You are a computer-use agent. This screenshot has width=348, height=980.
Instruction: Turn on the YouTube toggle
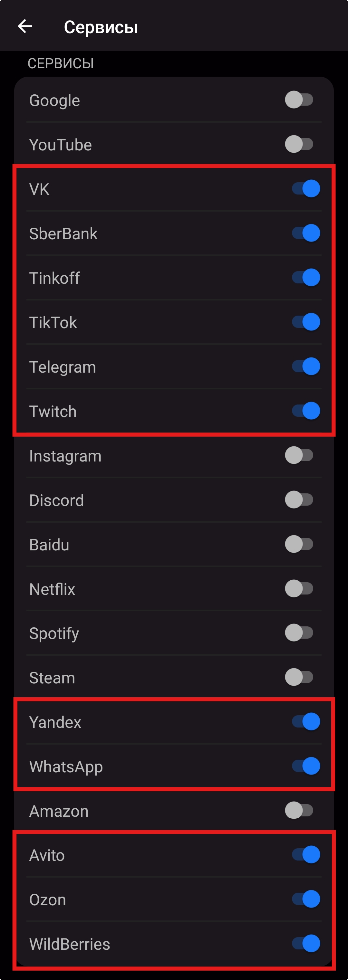pyautogui.click(x=299, y=145)
